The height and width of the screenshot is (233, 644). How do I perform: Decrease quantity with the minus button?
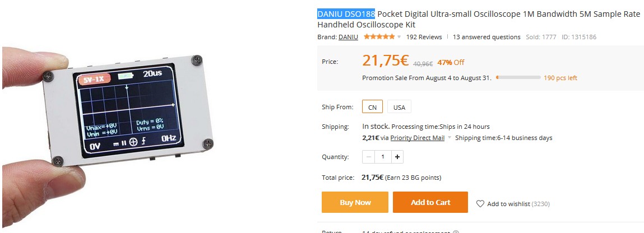point(369,157)
